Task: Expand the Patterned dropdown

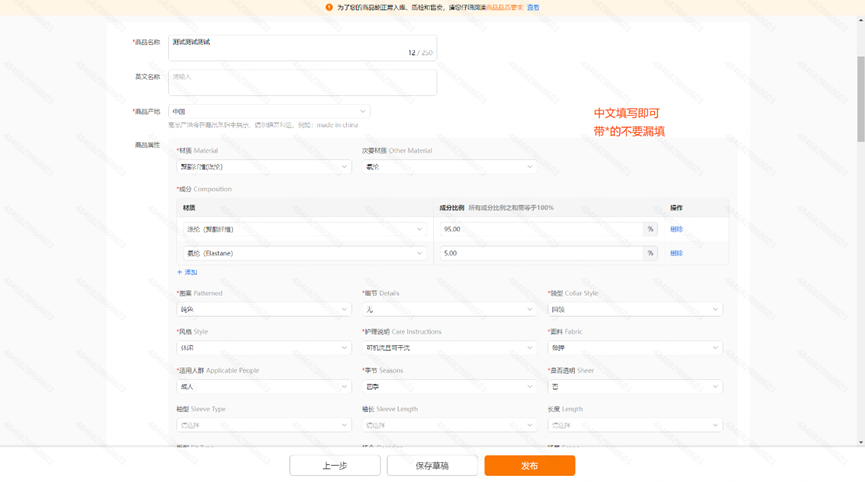Action: 263,310
